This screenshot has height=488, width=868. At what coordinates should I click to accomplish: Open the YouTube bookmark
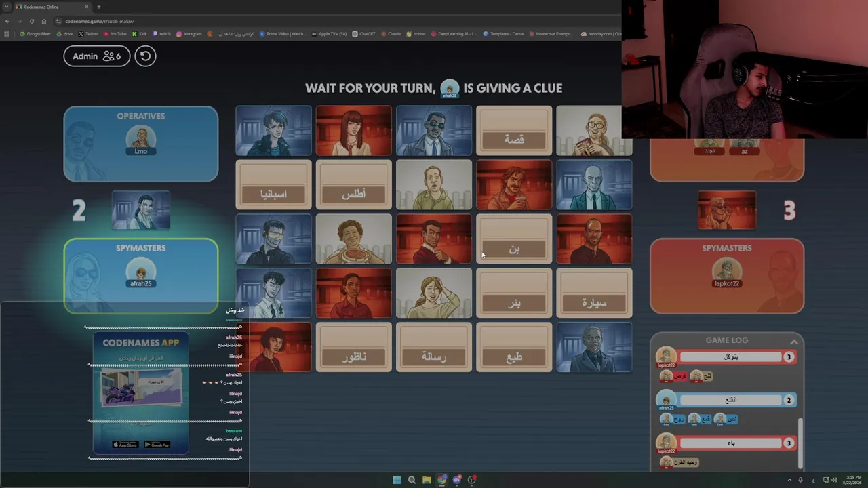pos(115,34)
